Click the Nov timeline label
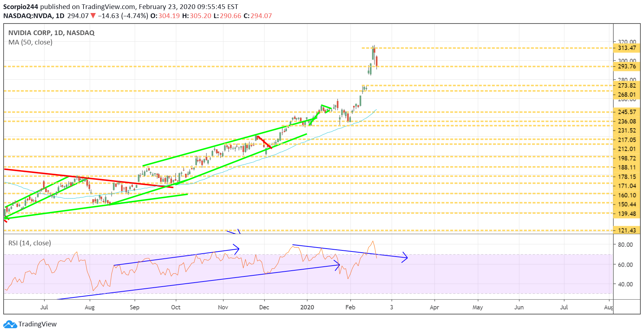Image resolution: width=644 pixels, height=334 pixels. 223,307
